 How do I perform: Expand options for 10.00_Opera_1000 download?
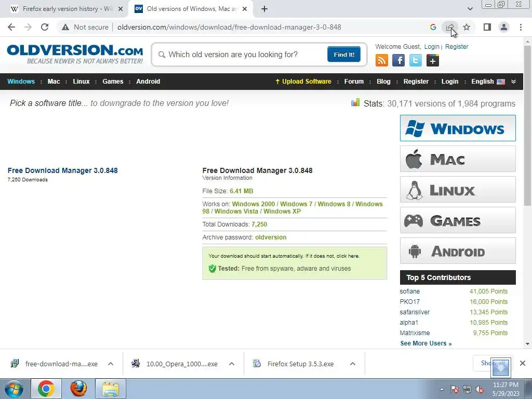[x=232, y=364]
